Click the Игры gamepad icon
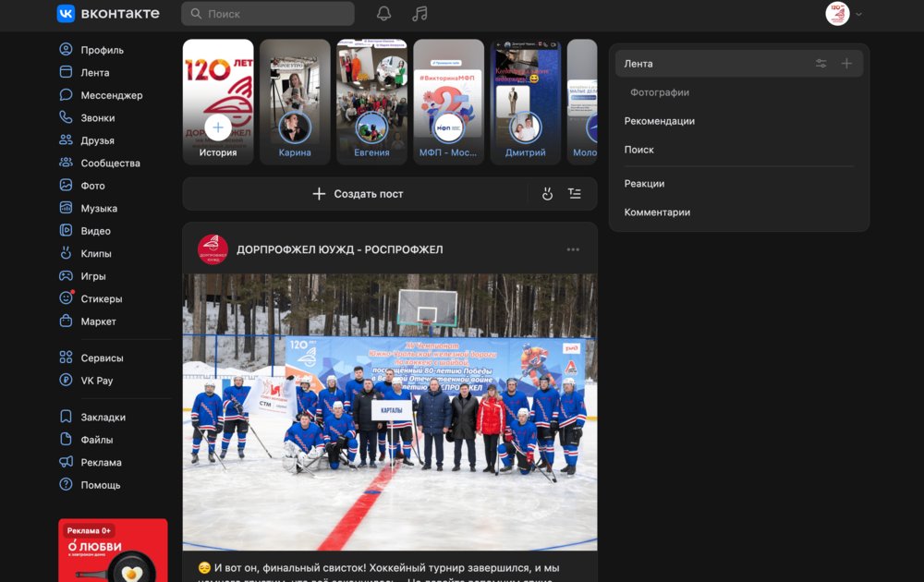The height and width of the screenshot is (582, 924). [66, 275]
